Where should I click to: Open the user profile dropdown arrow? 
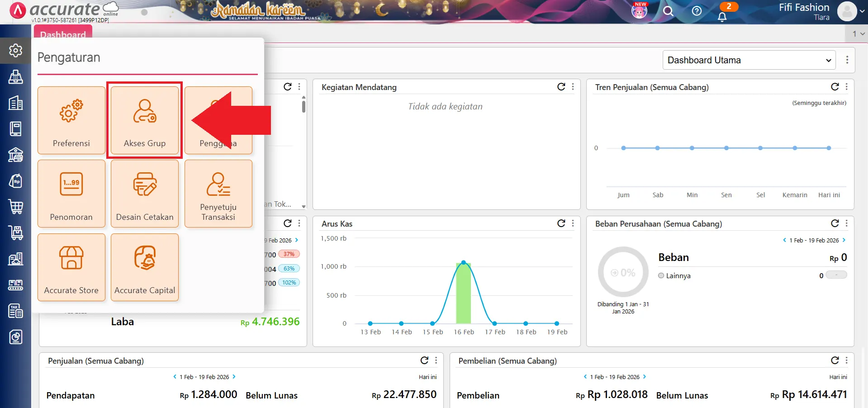[x=862, y=12]
